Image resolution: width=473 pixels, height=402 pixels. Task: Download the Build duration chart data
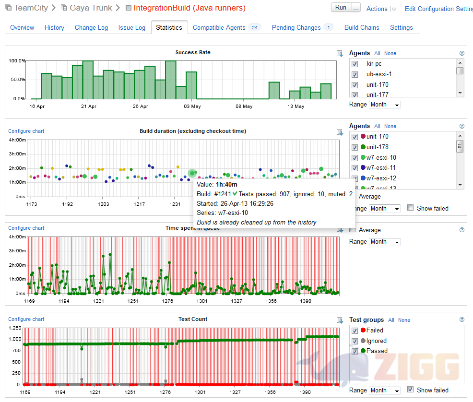(x=340, y=132)
